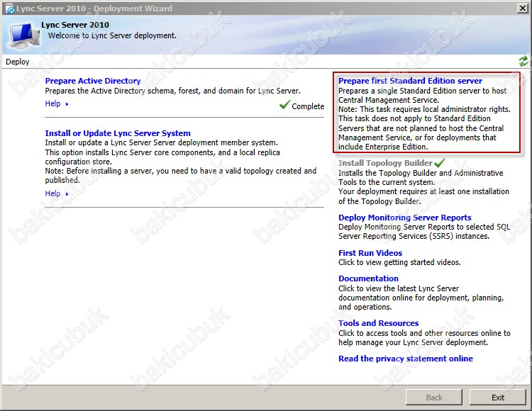Click checkmark beside Install Topology Builder
Viewport: 532px width, 411px height.
tap(439, 163)
